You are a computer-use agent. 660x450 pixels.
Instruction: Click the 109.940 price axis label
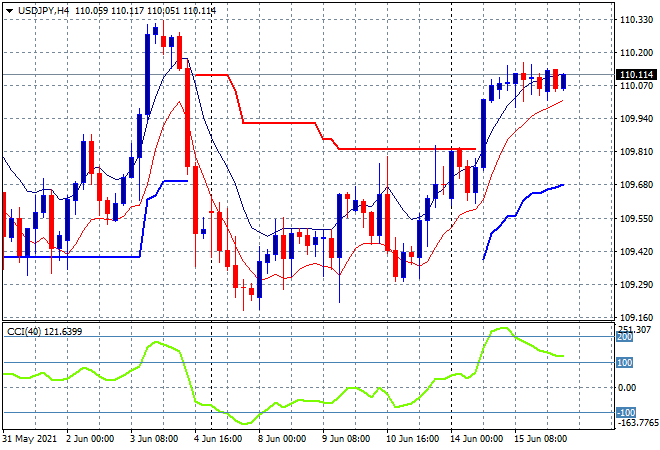636,119
